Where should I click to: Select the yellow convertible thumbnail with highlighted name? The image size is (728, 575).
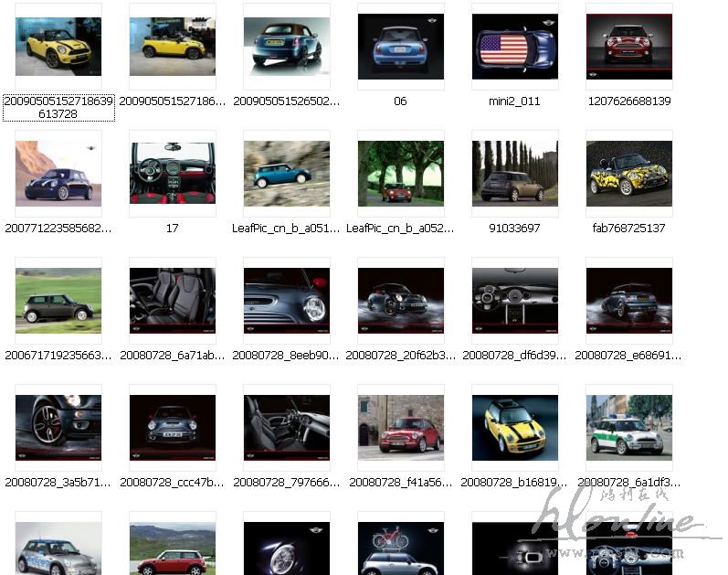[58, 47]
